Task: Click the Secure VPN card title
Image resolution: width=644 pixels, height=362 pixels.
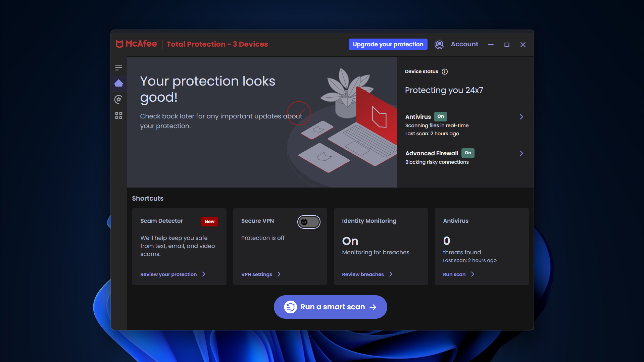Action: tap(257, 221)
